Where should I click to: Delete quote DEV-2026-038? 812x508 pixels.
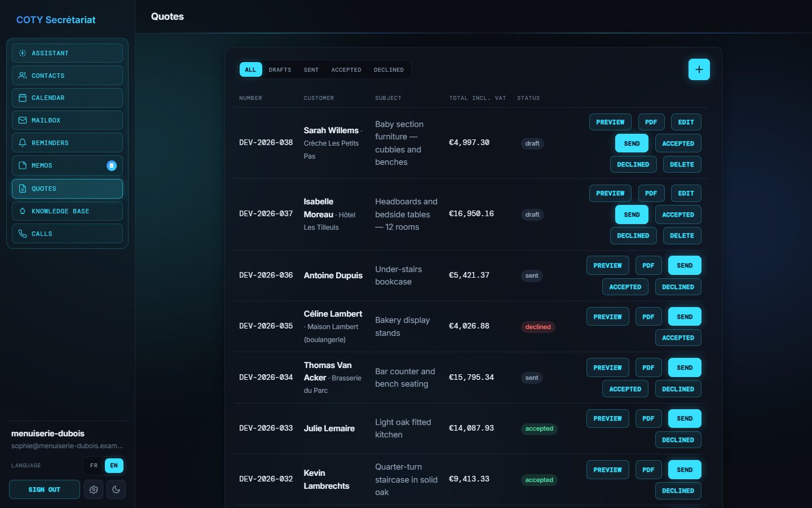682,164
